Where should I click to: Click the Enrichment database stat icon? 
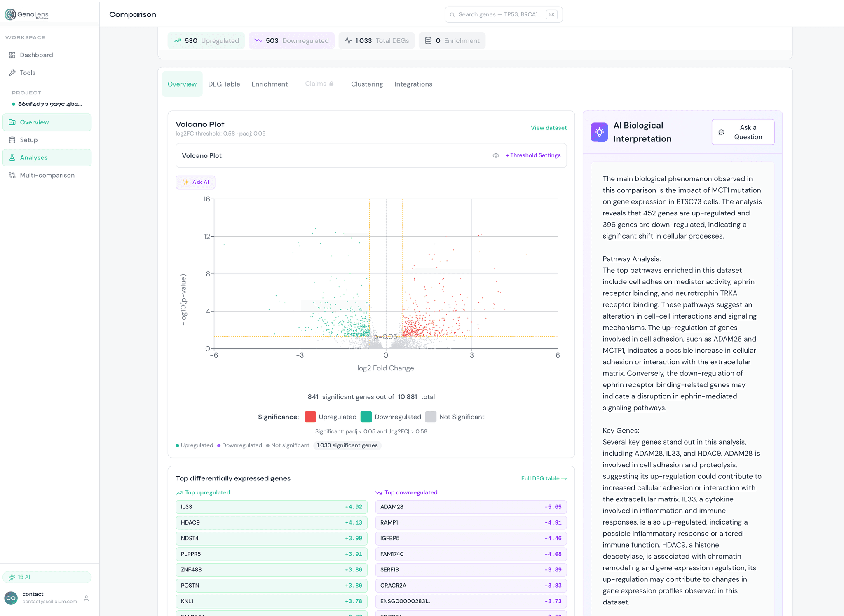[x=428, y=41]
